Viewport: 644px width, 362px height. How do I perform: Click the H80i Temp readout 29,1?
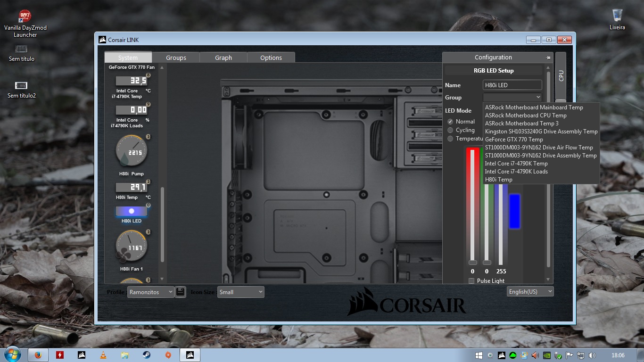tap(132, 187)
